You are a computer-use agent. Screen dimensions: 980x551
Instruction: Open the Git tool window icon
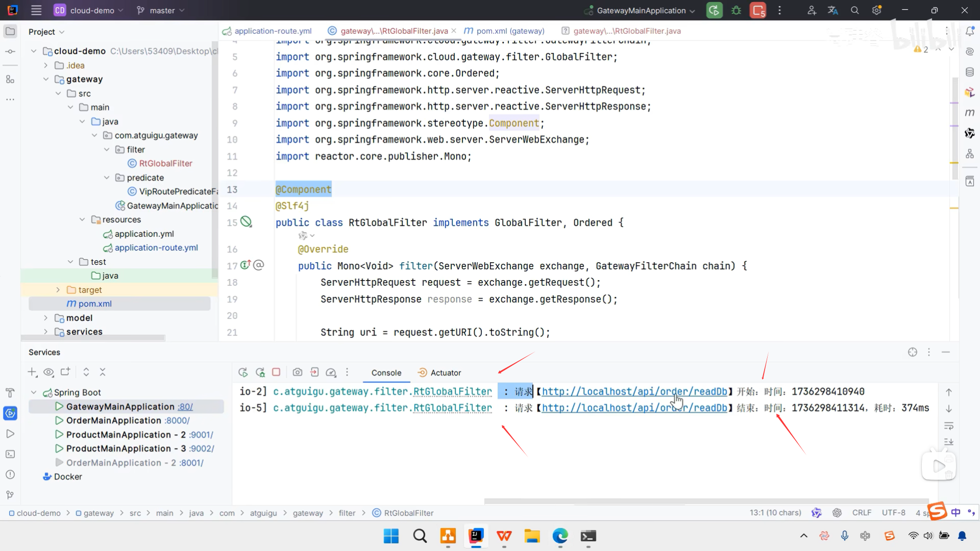coord(10,495)
